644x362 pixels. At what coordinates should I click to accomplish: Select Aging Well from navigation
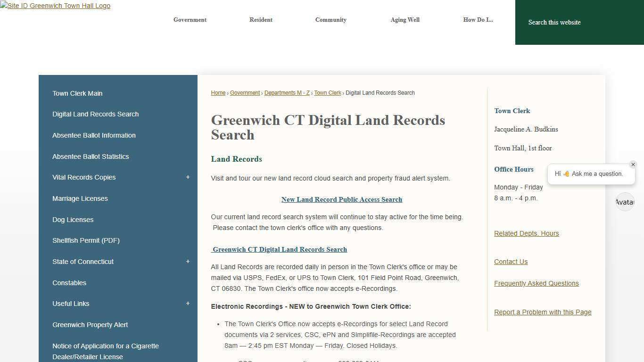pyautogui.click(x=405, y=20)
